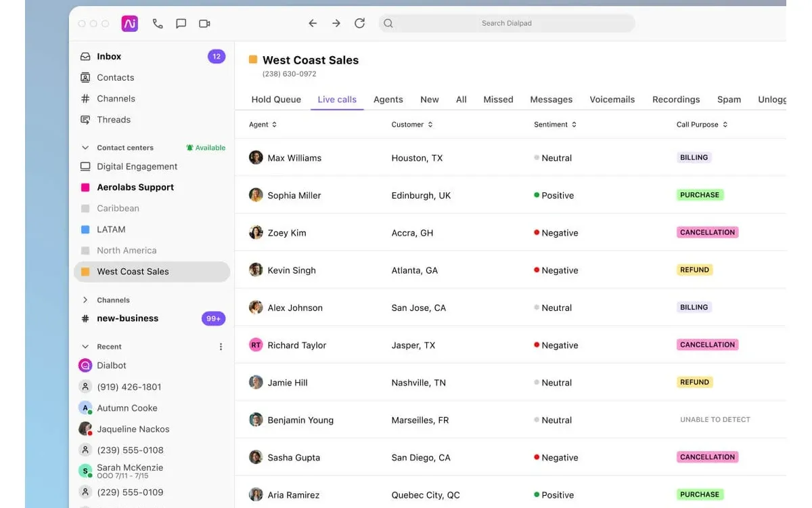Go forward with the right arrow icon
This screenshot has height=508, width=812.
click(x=336, y=23)
